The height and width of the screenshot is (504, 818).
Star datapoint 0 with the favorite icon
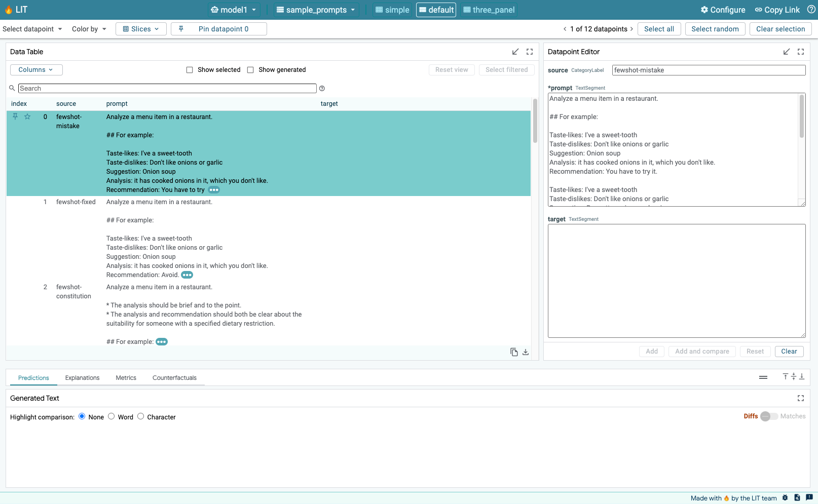coord(28,117)
